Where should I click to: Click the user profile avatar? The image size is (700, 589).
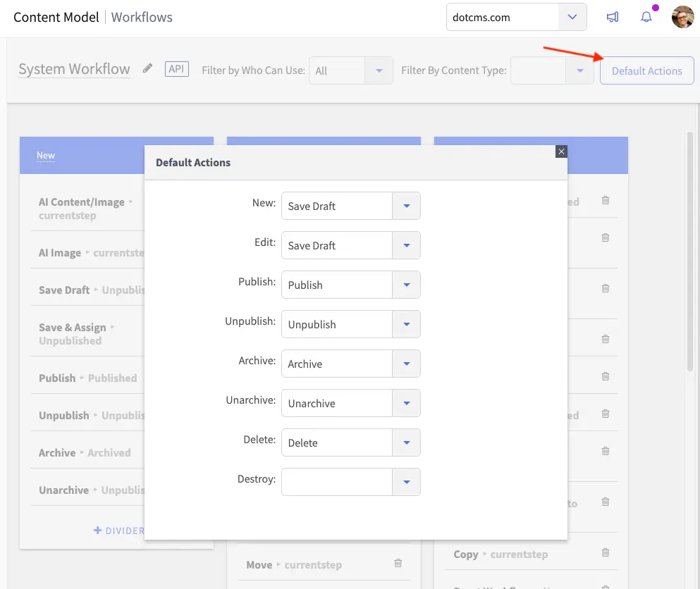[x=682, y=18]
